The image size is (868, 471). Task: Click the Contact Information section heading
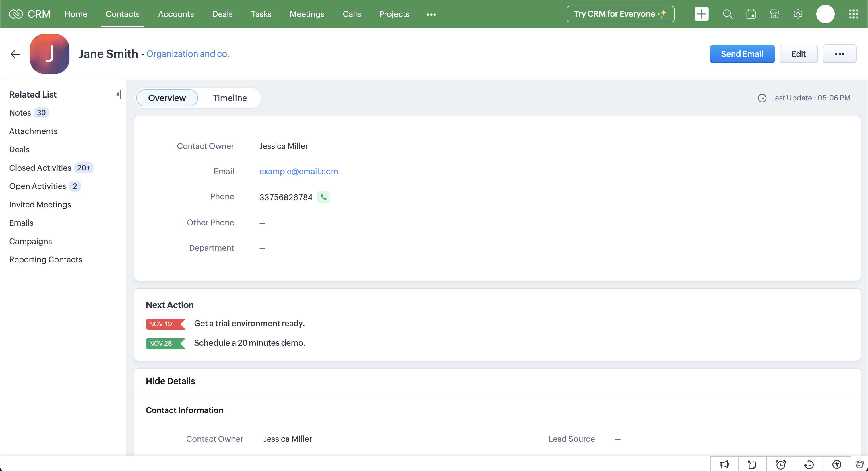(x=184, y=410)
